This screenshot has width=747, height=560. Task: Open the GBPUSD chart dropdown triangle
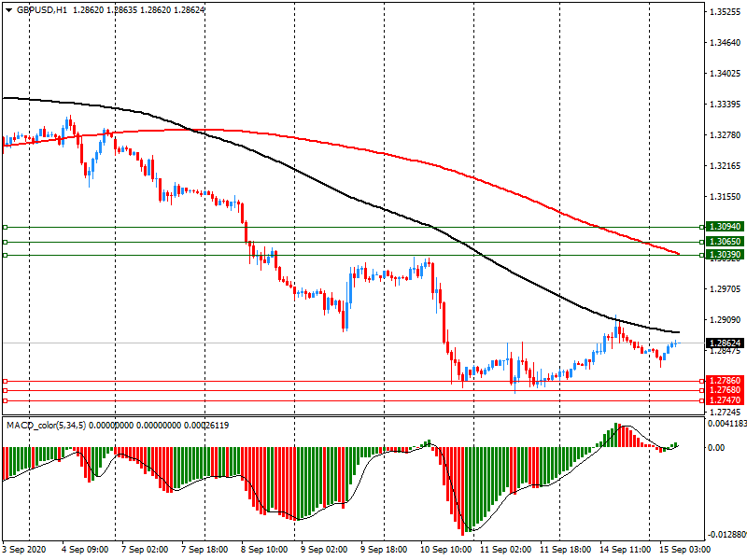8,9
